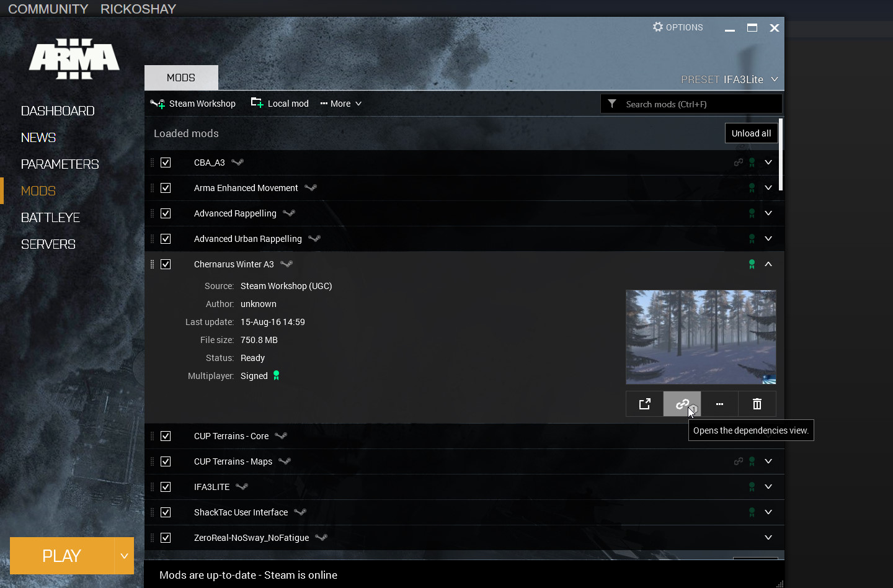The width and height of the screenshot is (893, 588).
Task: Click the green signed badge on CBA_A3 row
Action: pos(752,163)
